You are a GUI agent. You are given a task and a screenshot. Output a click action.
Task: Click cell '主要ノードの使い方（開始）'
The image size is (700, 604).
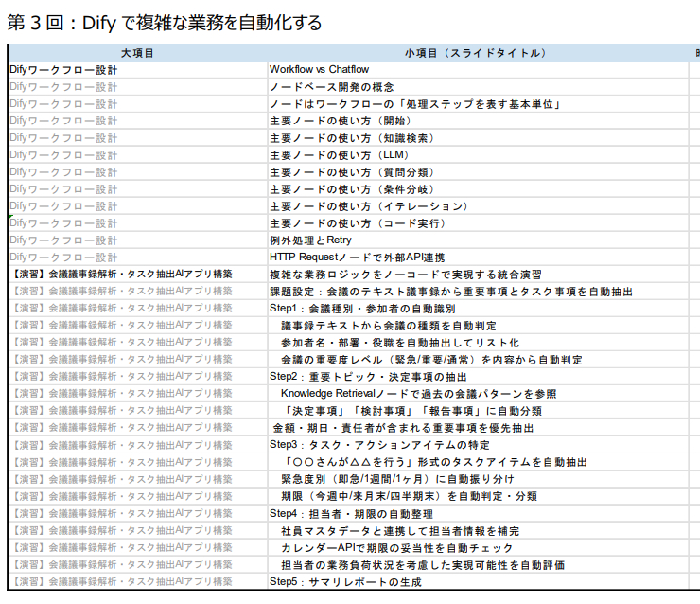pos(341,121)
